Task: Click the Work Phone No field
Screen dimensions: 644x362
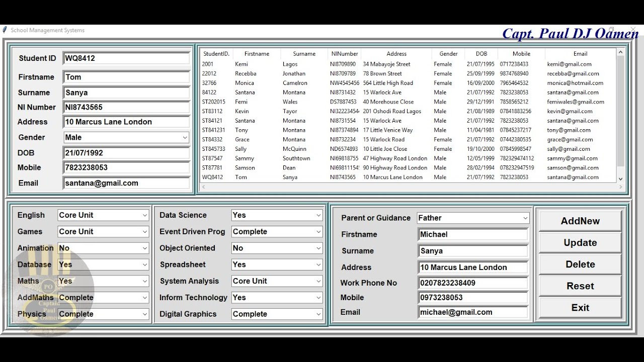Action: 473,283
